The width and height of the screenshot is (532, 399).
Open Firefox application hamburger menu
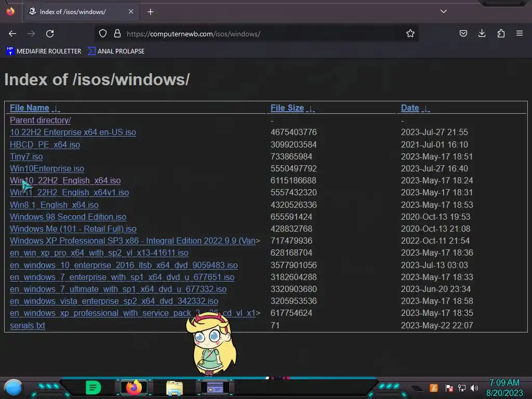coord(520,33)
